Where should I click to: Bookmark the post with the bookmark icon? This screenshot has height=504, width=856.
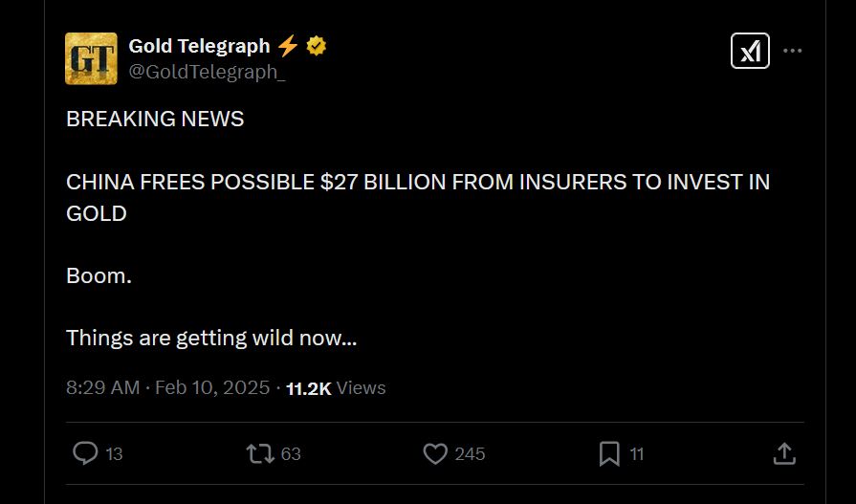click(609, 453)
